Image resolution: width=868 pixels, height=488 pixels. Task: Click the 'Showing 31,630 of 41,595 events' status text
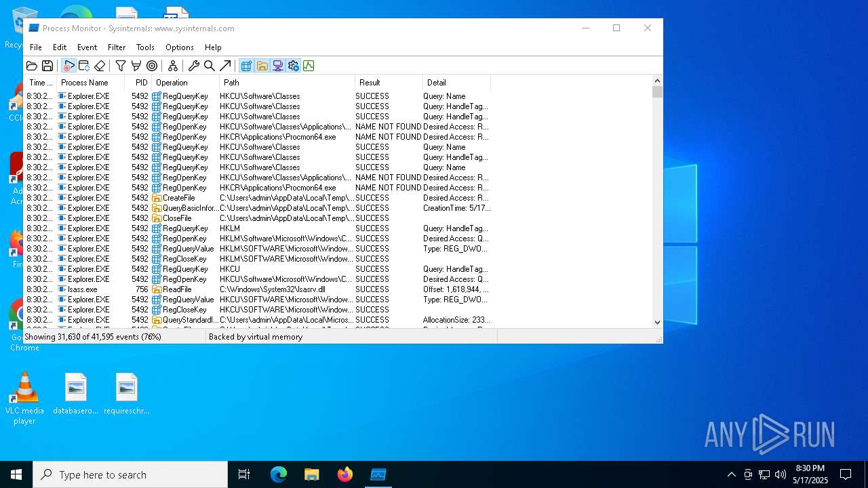coord(93,337)
